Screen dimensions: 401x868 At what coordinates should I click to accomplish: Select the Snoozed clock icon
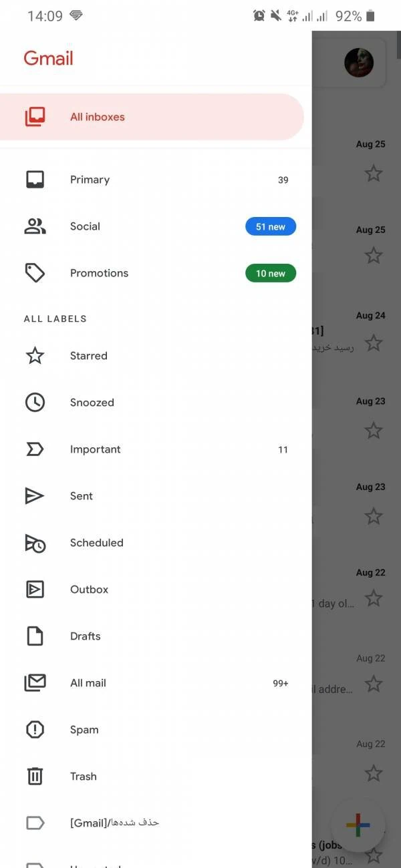35,403
